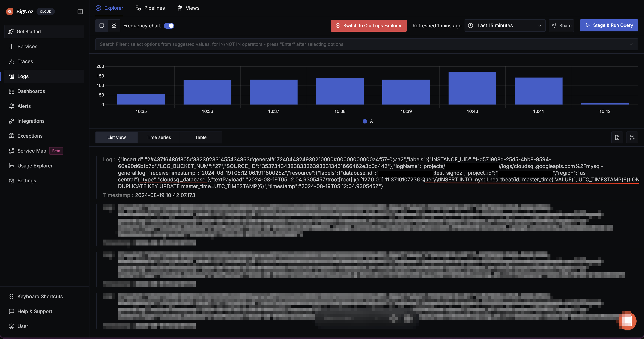Click the Exceptions bug icon
Image resolution: width=644 pixels, height=339 pixels.
12,136
